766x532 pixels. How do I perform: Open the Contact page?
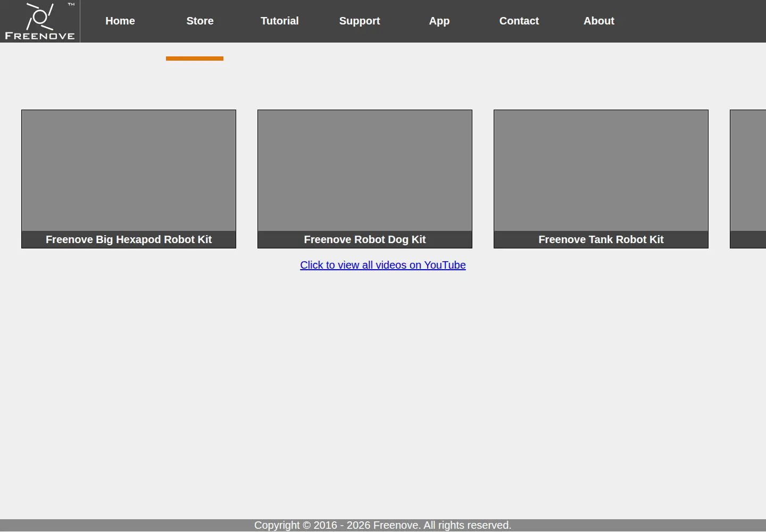(519, 21)
